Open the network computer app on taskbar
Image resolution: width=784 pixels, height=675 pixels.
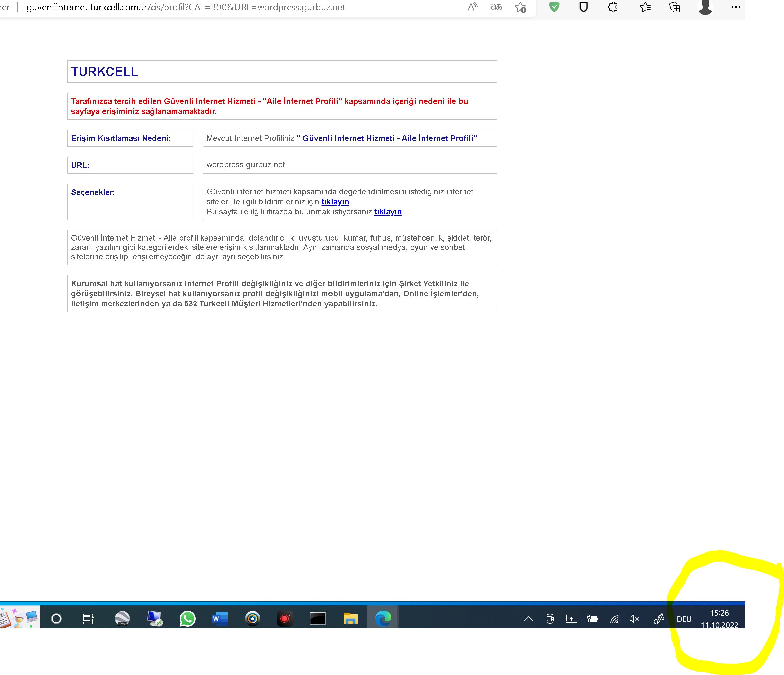tap(155, 619)
